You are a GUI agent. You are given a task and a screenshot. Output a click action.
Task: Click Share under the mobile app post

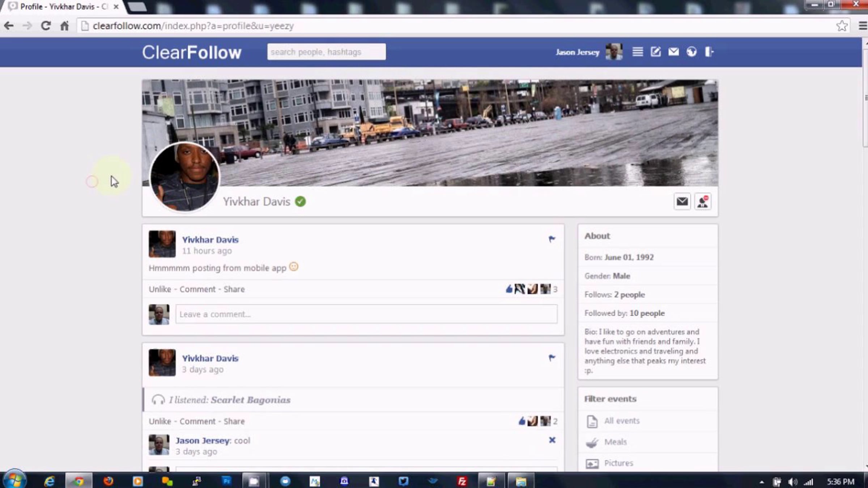tap(234, 289)
